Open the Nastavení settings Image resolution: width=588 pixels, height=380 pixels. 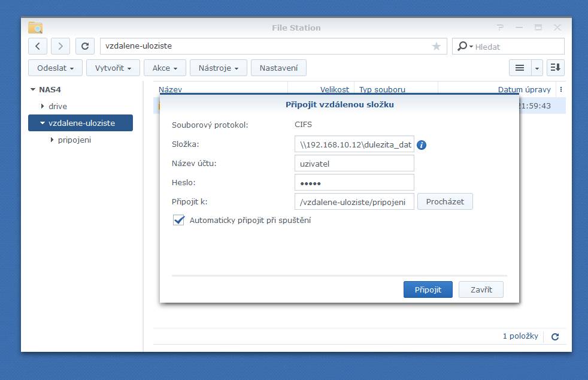tap(278, 68)
